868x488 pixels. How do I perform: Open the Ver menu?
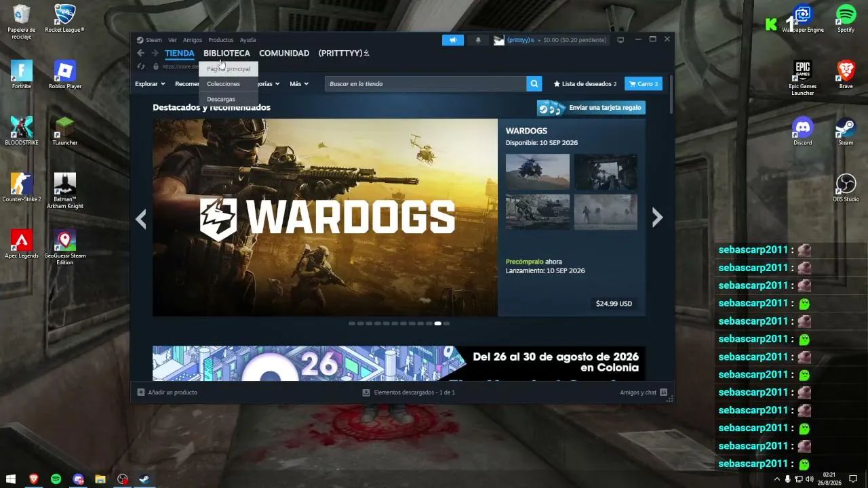(172, 40)
